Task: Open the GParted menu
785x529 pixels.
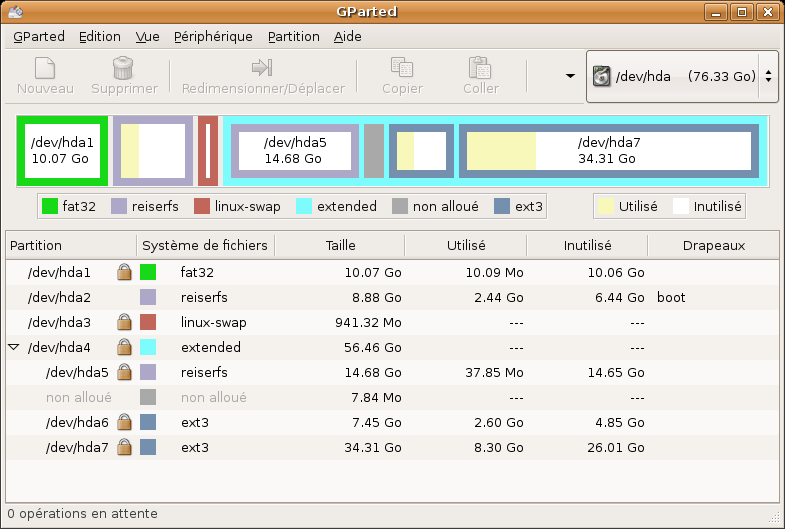Action: (x=39, y=37)
